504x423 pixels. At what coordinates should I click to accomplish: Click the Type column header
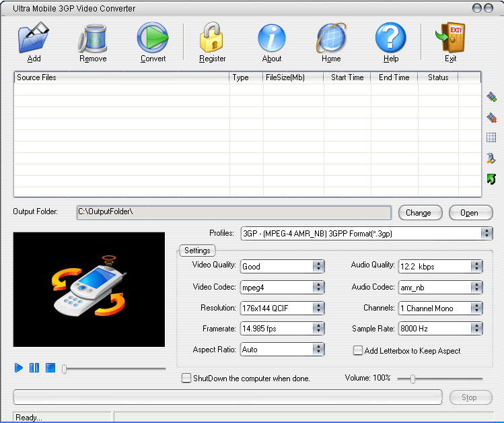(246, 77)
